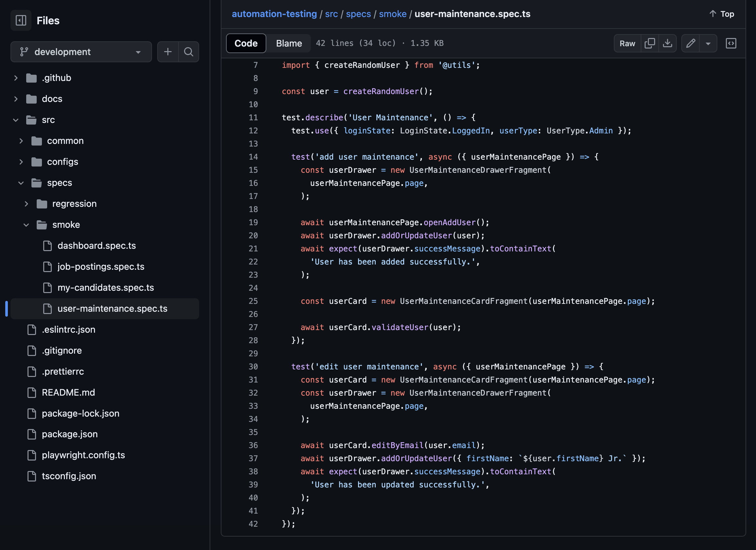Expand the configs folder chevron
This screenshot has height=550, width=756.
[x=21, y=162]
